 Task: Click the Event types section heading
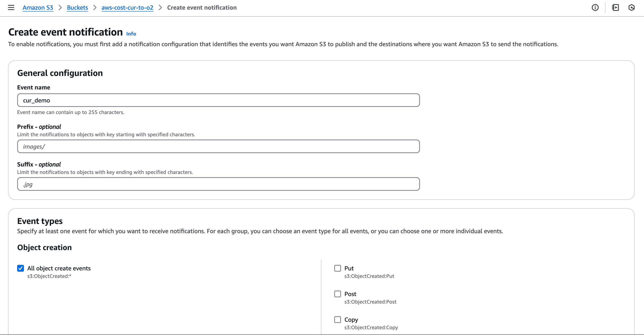[x=40, y=221]
